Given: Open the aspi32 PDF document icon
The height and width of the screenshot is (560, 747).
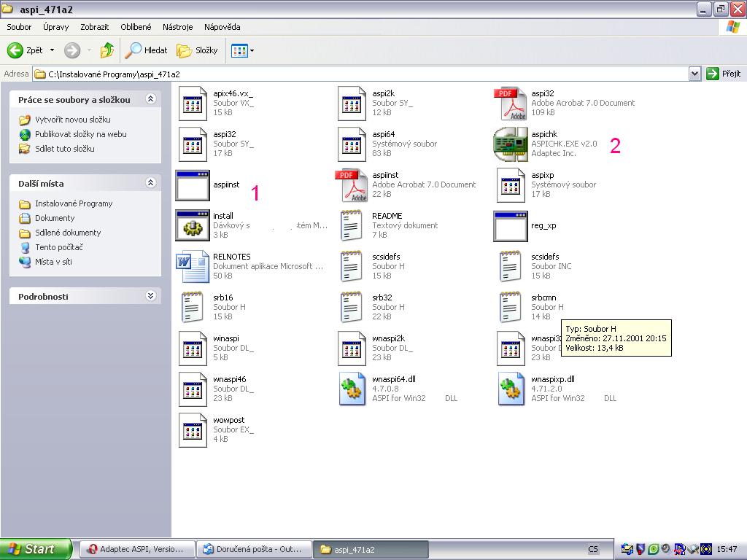Looking at the screenshot, I should pyautogui.click(x=510, y=104).
